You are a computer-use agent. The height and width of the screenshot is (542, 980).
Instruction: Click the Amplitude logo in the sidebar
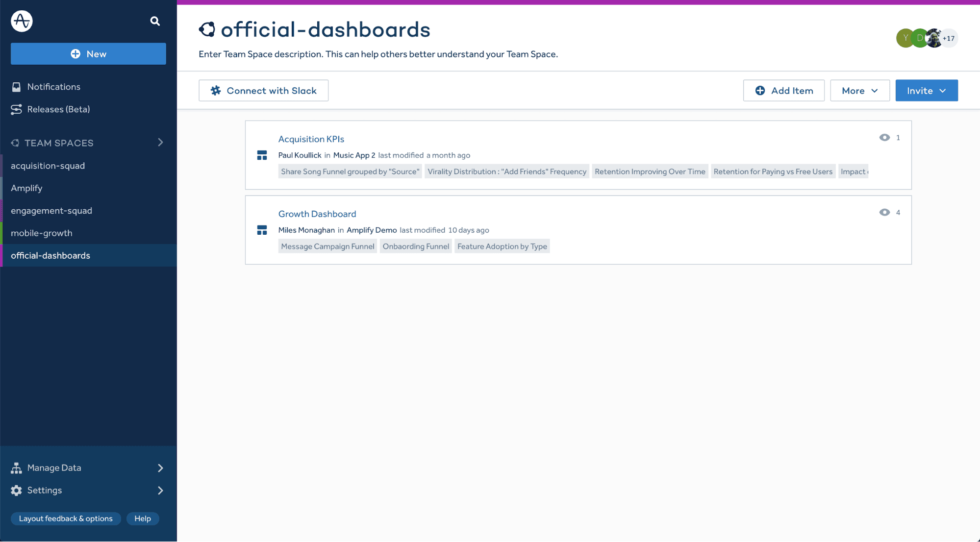coord(21,21)
